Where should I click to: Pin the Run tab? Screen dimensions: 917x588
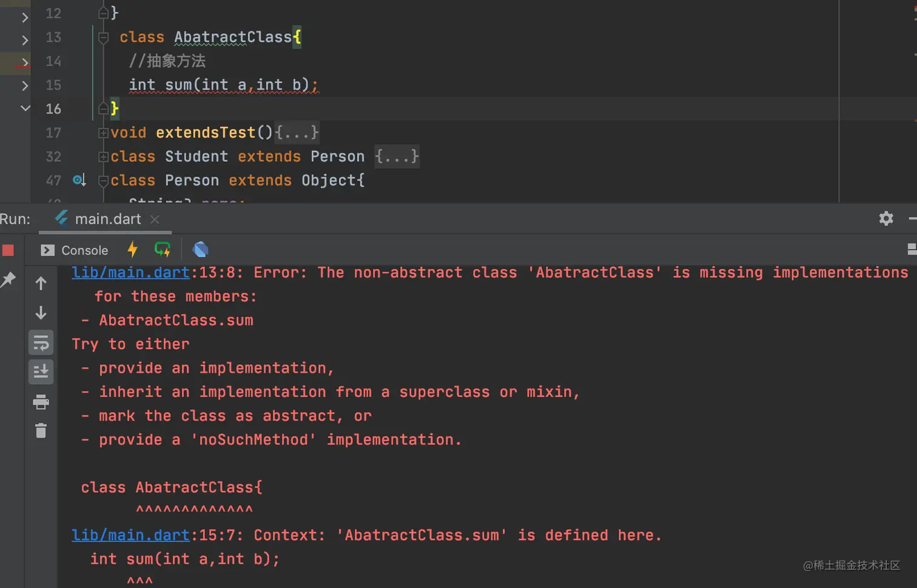(8, 279)
